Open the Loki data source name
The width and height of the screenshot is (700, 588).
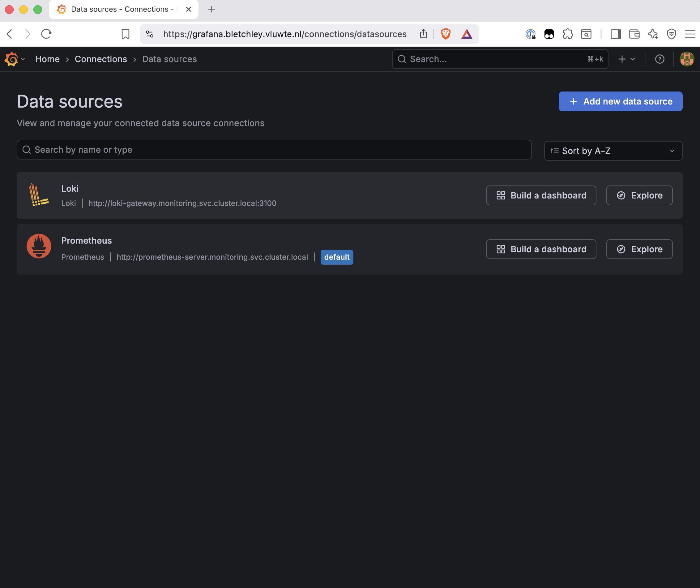click(70, 189)
